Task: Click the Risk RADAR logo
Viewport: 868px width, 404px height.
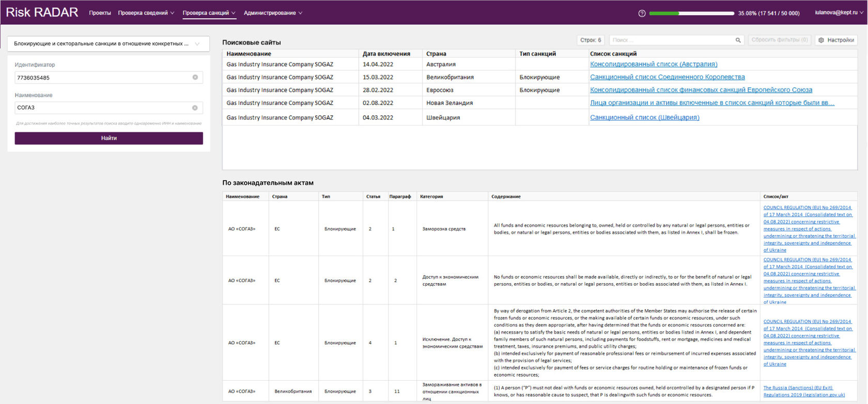Action: pos(42,12)
